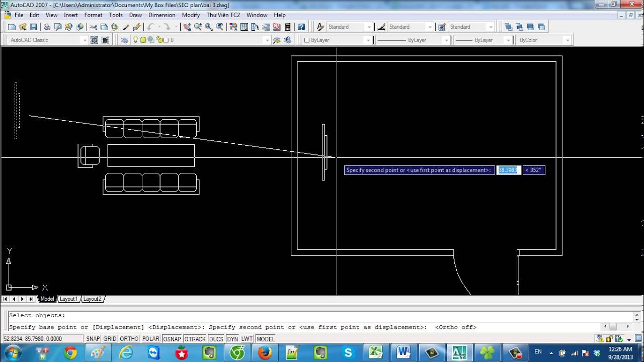Screen dimensions: 644x362
Task: Open the Windows Start button
Action: click(12, 352)
